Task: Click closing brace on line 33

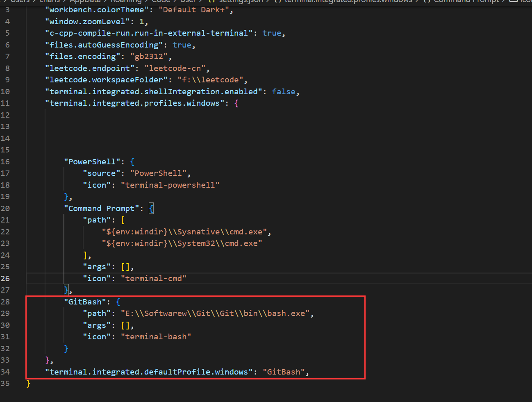Action: pyautogui.click(x=48, y=360)
